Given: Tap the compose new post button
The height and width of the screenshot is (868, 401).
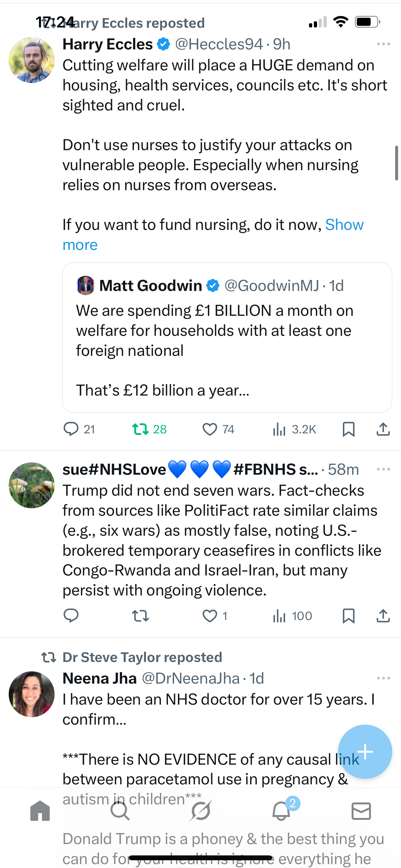Looking at the screenshot, I should point(365,751).
